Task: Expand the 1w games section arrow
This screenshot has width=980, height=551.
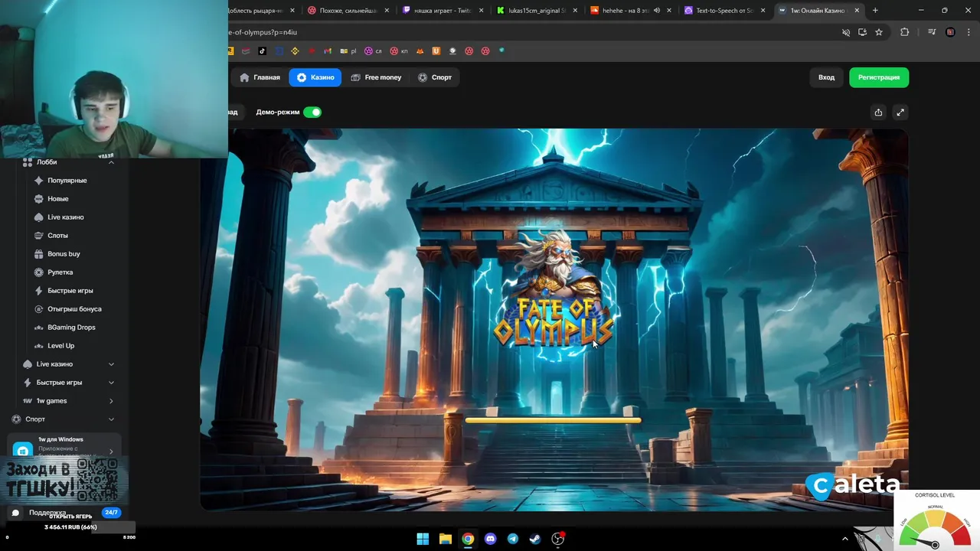Action: coord(111,401)
